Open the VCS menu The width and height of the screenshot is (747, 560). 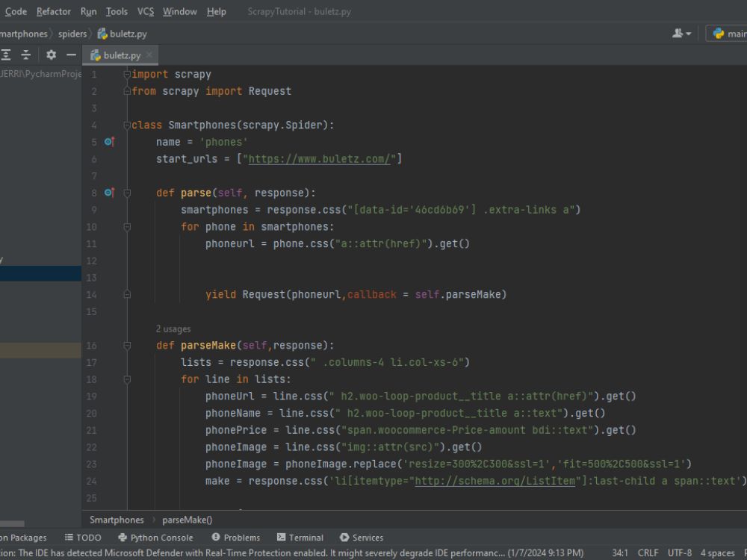(x=146, y=11)
